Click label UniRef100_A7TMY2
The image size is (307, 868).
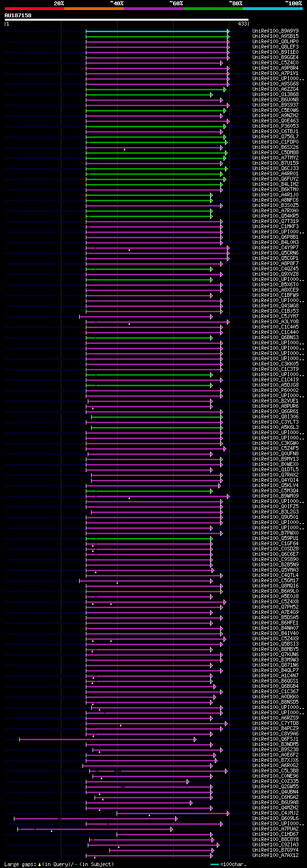[275, 158]
